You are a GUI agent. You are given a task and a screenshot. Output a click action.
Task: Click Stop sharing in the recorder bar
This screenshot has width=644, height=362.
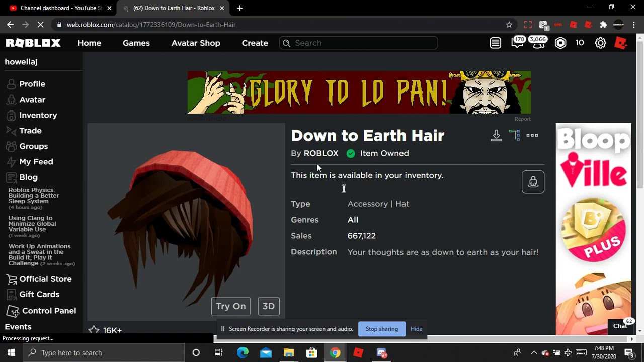pos(382,329)
